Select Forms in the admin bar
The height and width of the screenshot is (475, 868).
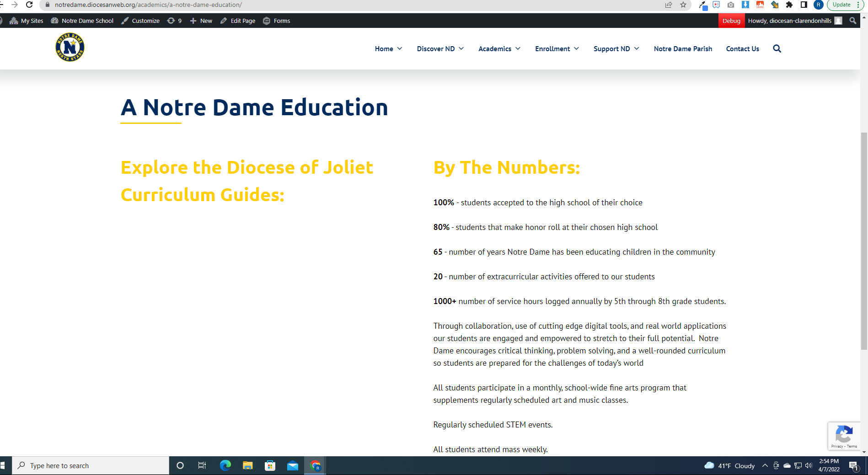[277, 21]
